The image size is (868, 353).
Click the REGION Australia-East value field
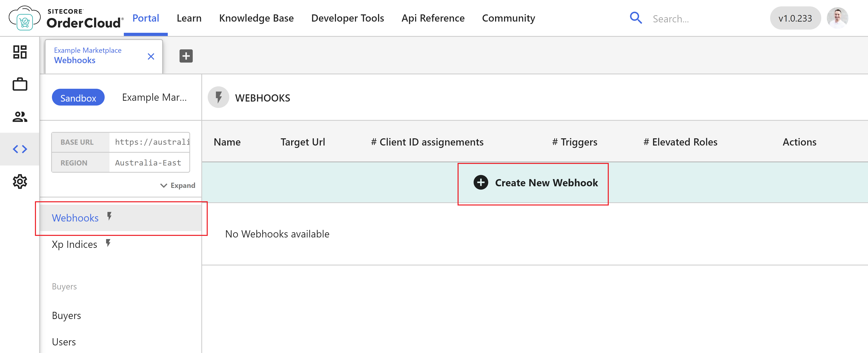click(x=149, y=163)
